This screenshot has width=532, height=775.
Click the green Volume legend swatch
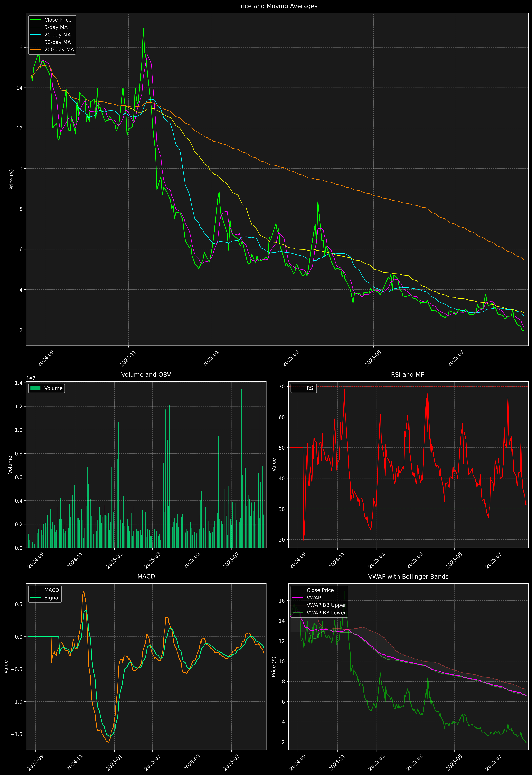[x=35, y=388]
